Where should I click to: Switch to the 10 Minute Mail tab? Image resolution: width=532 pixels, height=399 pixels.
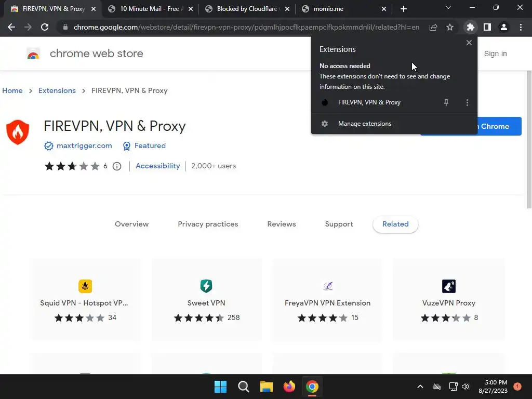(x=149, y=9)
